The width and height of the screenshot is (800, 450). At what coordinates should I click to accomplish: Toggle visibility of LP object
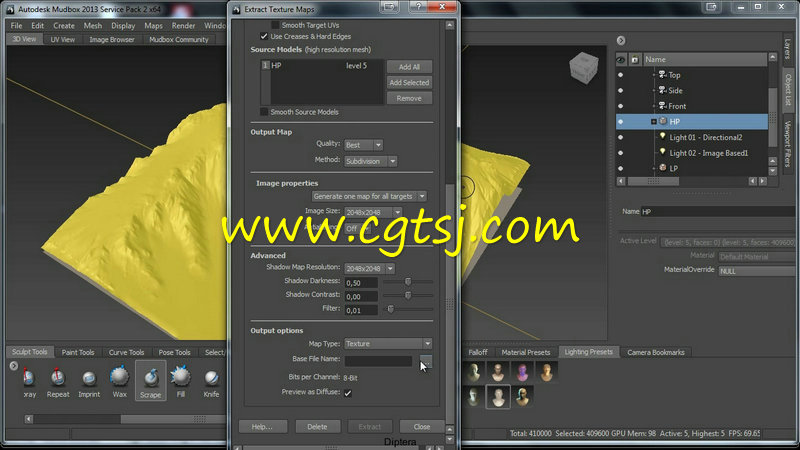click(620, 168)
